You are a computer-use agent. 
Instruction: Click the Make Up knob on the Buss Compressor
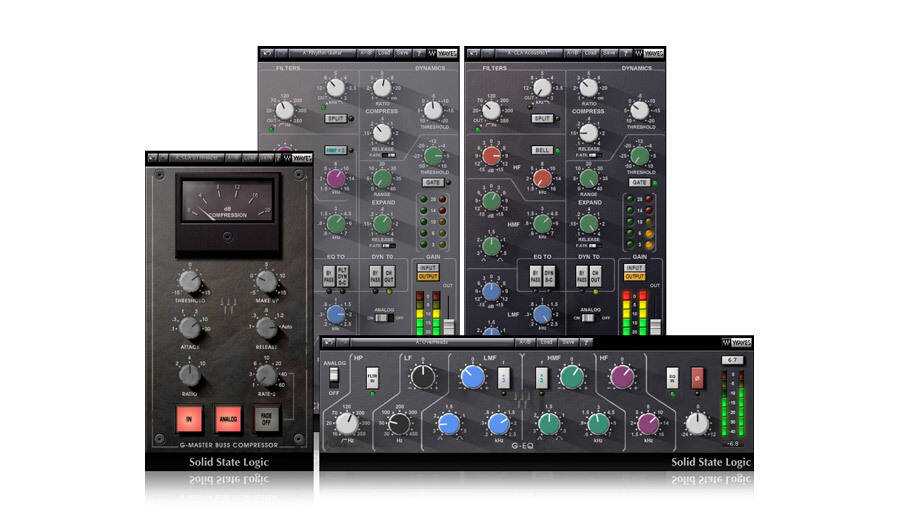pos(266,281)
